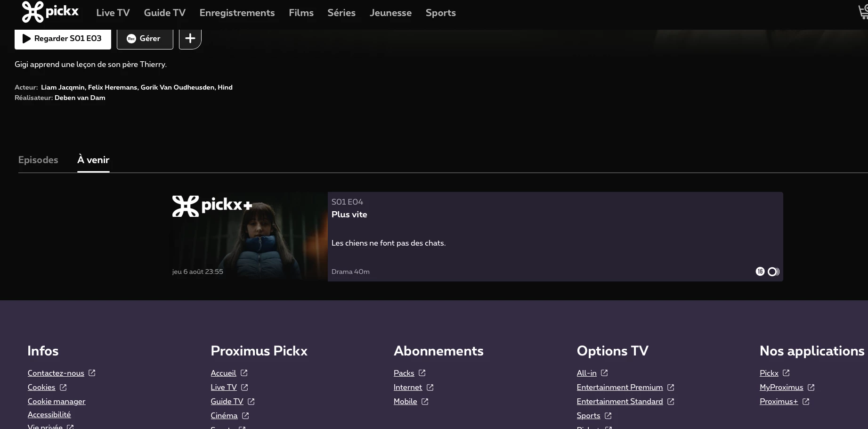Open the Mobile subscription link
Viewport: 868px width, 429px height.
[x=406, y=401]
